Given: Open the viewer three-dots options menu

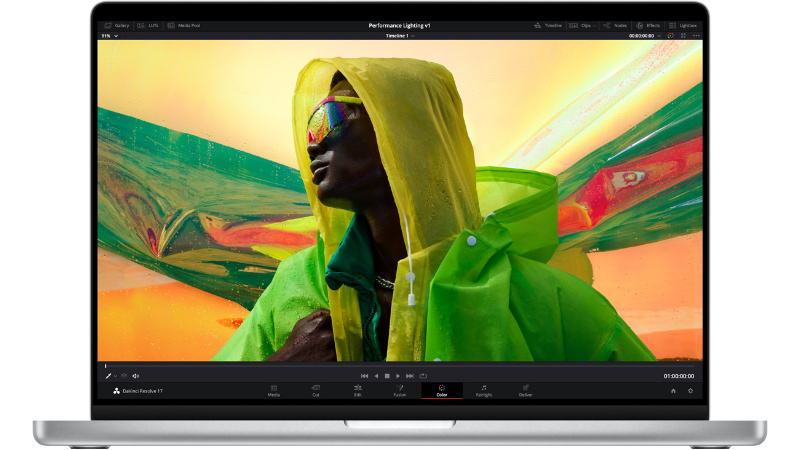Looking at the screenshot, I should tap(696, 36).
